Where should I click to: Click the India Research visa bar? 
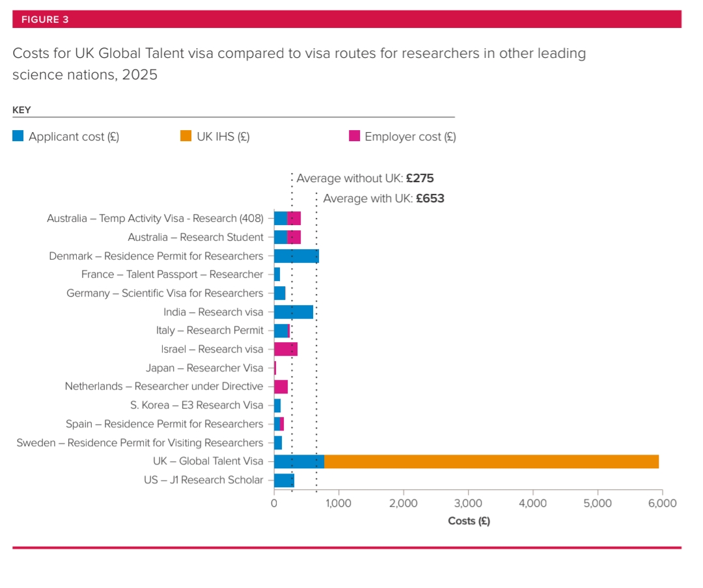(x=294, y=312)
